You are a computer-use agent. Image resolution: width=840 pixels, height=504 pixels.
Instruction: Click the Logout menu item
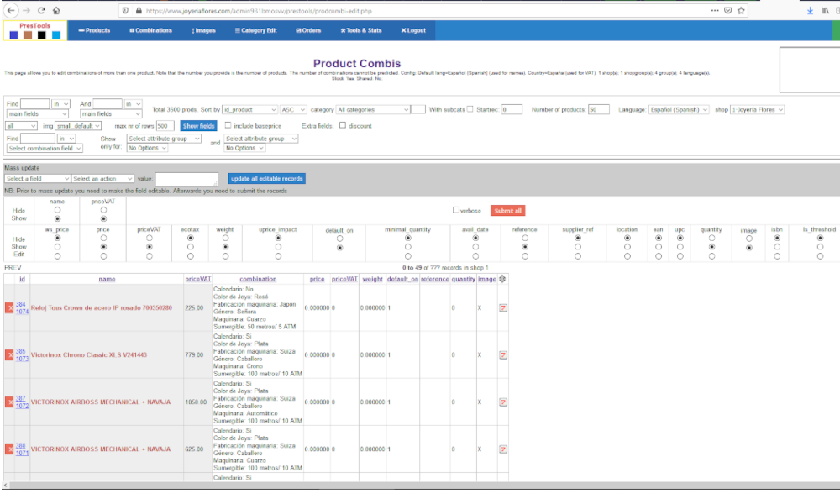click(413, 30)
